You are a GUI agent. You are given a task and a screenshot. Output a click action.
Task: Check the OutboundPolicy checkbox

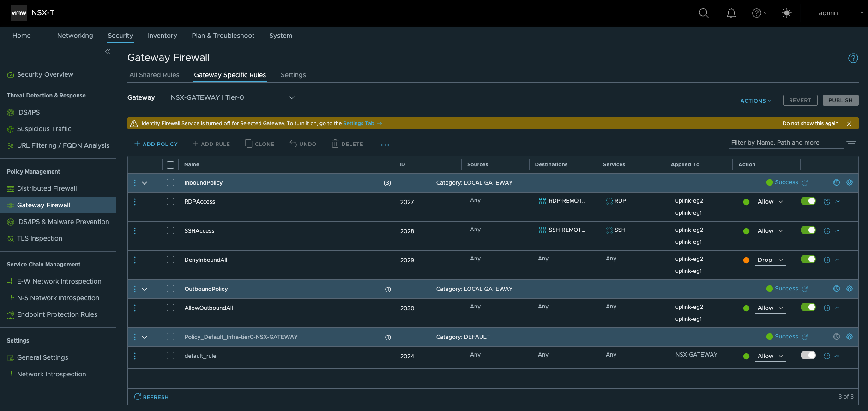[170, 289]
